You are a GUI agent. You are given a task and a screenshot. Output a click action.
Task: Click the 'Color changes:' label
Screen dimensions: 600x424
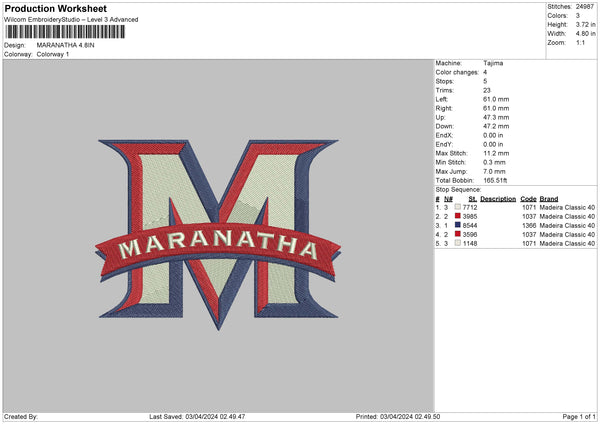[x=457, y=72]
